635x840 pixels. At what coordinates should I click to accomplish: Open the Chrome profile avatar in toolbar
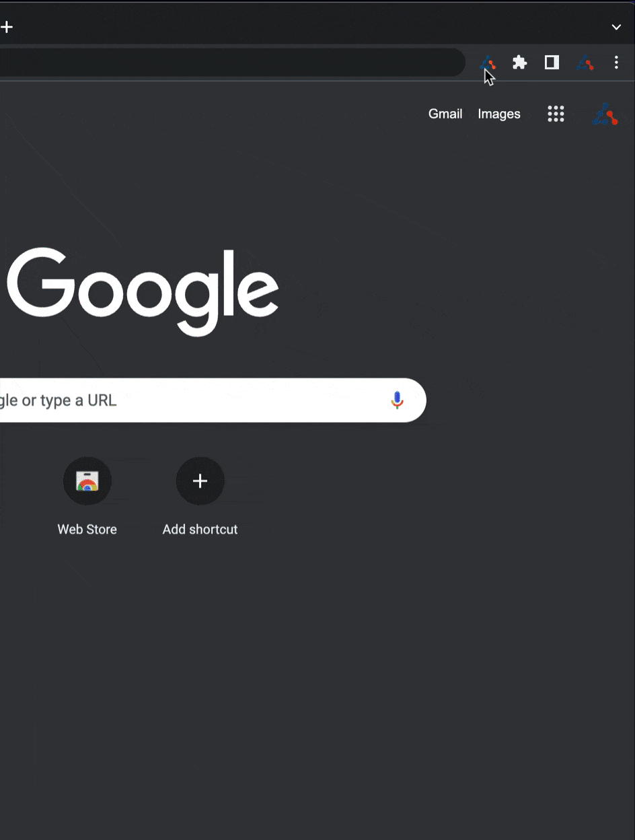tap(585, 63)
